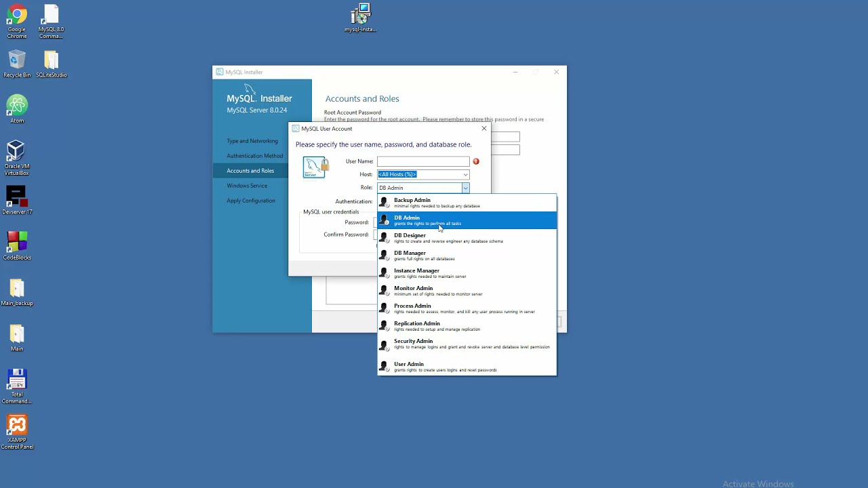This screenshot has height=488, width=868.
Task: Expand the Host dropdown arrow
Action: 465,175
